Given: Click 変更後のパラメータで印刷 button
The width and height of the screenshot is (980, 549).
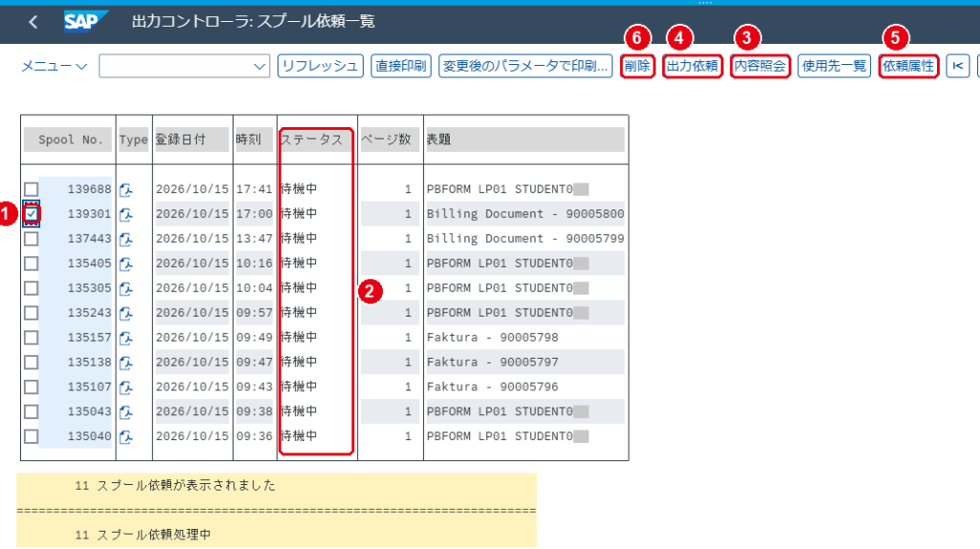Looking at the screenshot, I should tap(525, 66).
